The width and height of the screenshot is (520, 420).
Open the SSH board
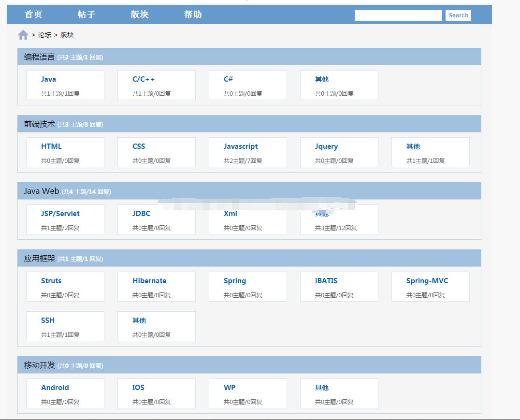tap(48, 320)
